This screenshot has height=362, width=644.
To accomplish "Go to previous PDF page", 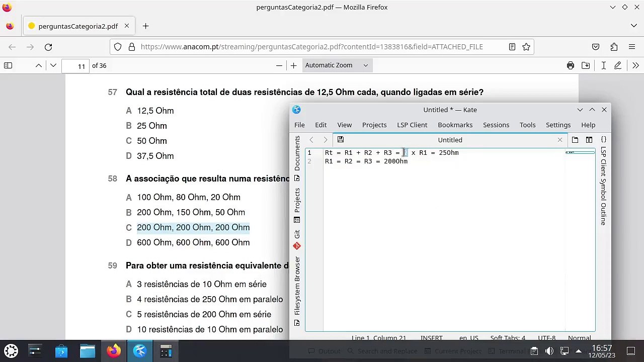I will click(39, 65).
